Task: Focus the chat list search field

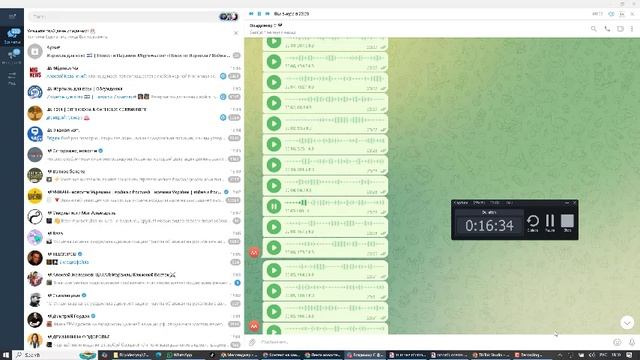Action: point(122,16)
